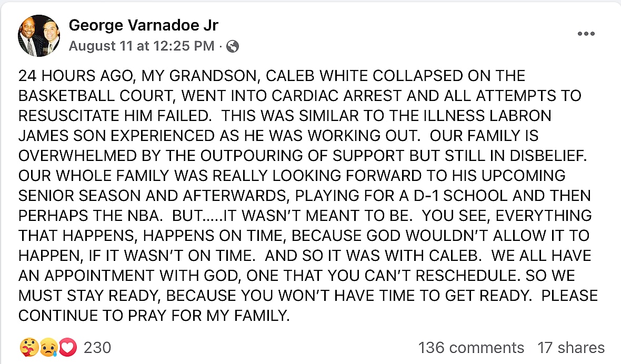Click the public audience globe icon

(x=232, y=46)
